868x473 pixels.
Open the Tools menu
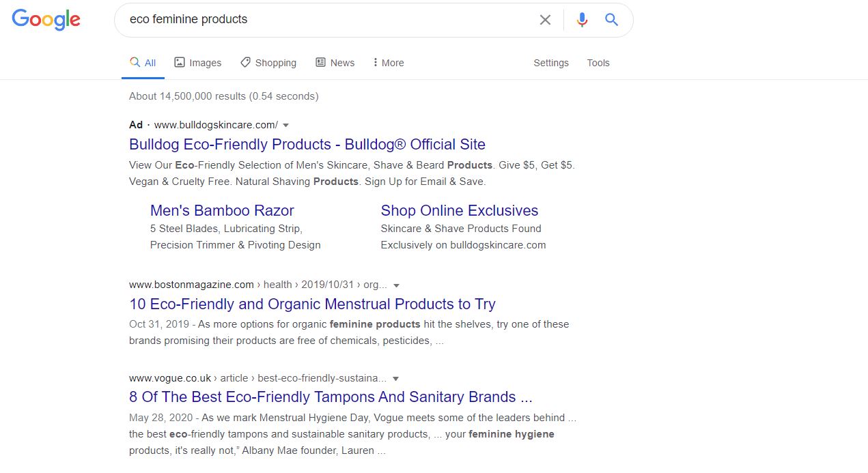click(598, 62)
